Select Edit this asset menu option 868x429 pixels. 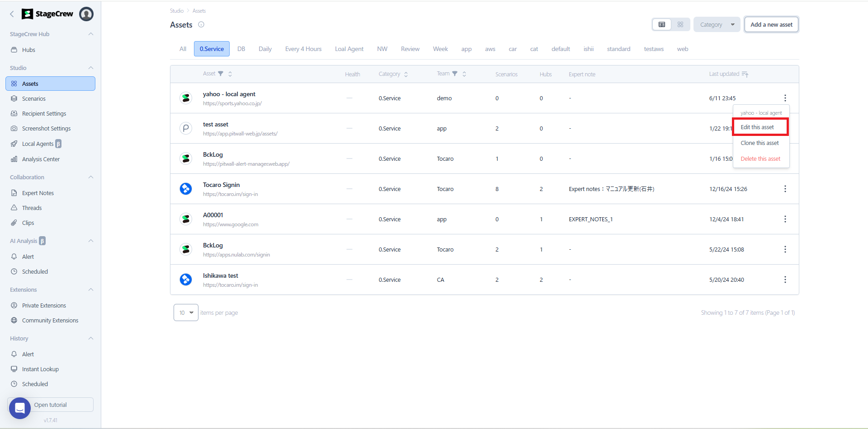[757, 127]
